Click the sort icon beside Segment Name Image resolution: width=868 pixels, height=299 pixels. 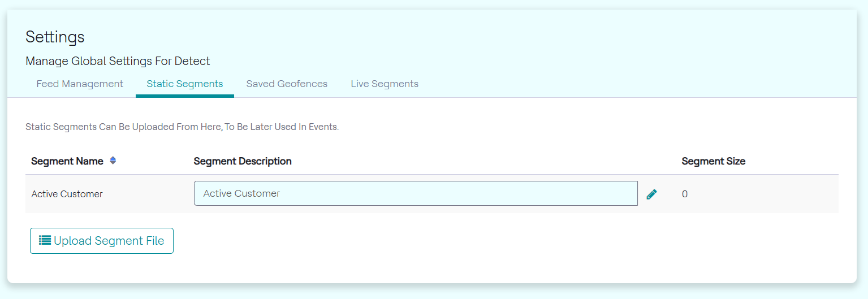coord(113,161)
